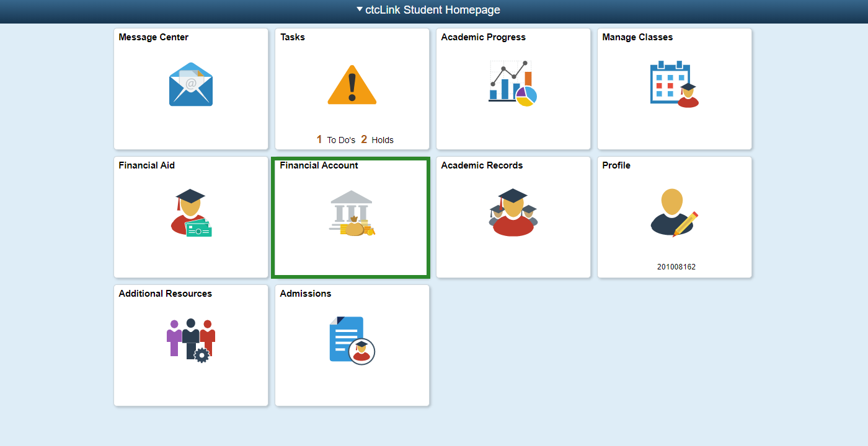Click the Tasks tile title

coord(293,37)
